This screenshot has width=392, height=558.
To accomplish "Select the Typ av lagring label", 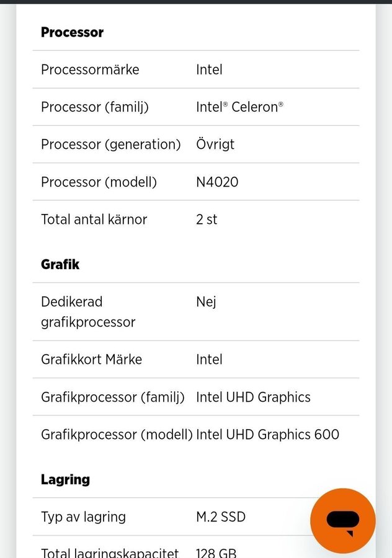I will 83,517.
